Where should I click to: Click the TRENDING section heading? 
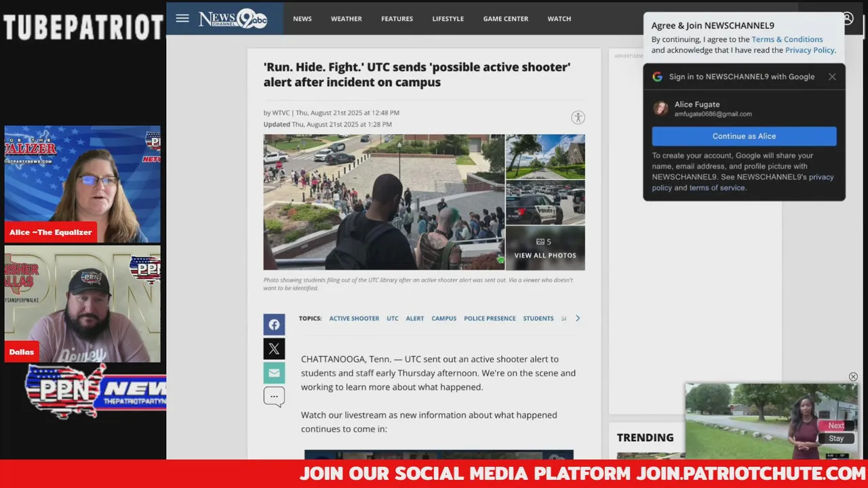point(646,438)
